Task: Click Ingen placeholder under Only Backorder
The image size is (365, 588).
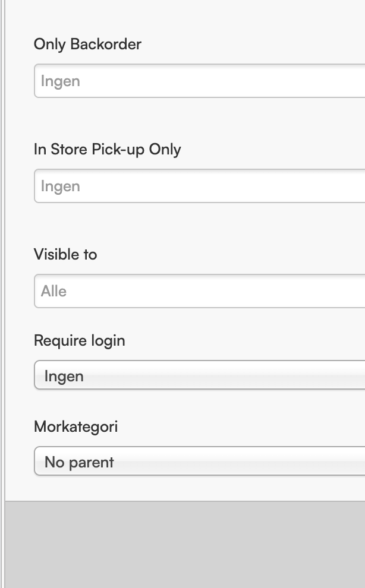Action: tap(60, 81)
